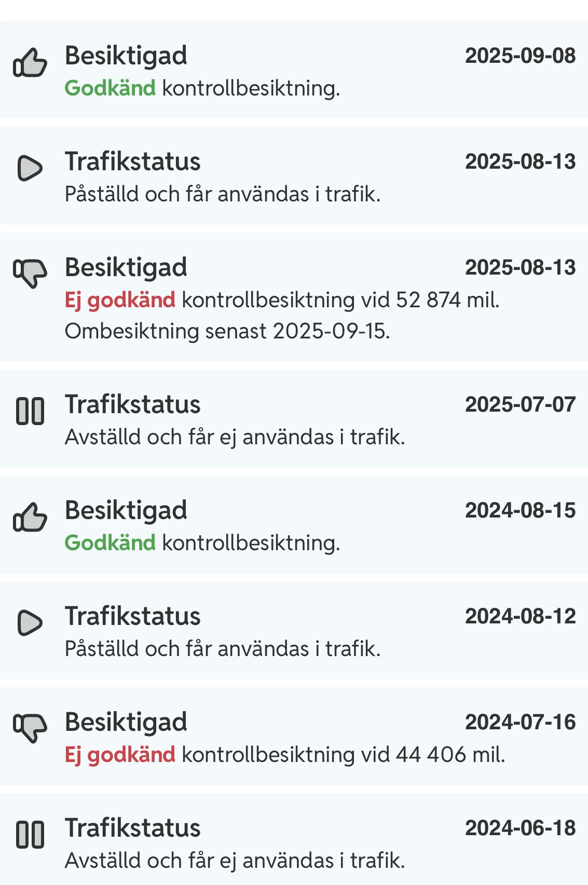Click thumbs-up icon for 2025-09-08 inspection
Screen dimensions: 588x885
(x=30, y=63)
